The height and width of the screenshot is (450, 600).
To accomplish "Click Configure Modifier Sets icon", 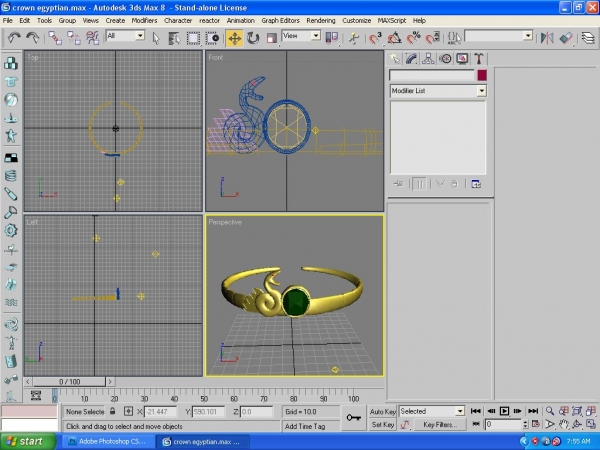I will (476, 184).
